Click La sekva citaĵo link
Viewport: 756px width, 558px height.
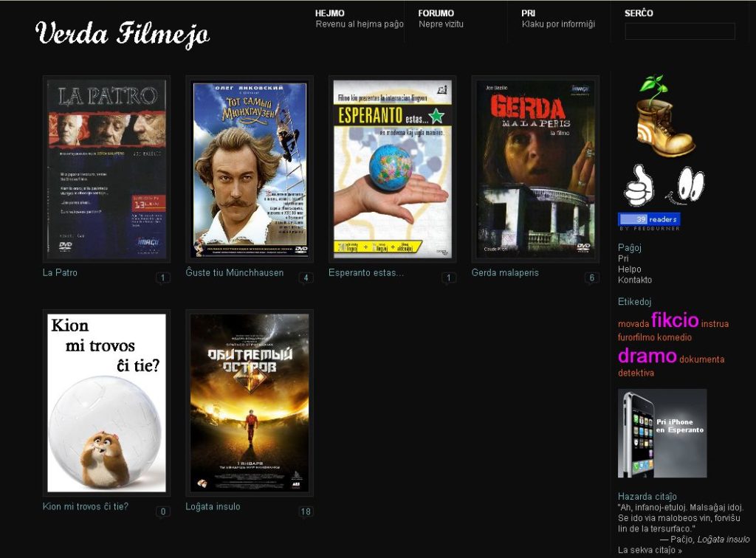point(650,551)
